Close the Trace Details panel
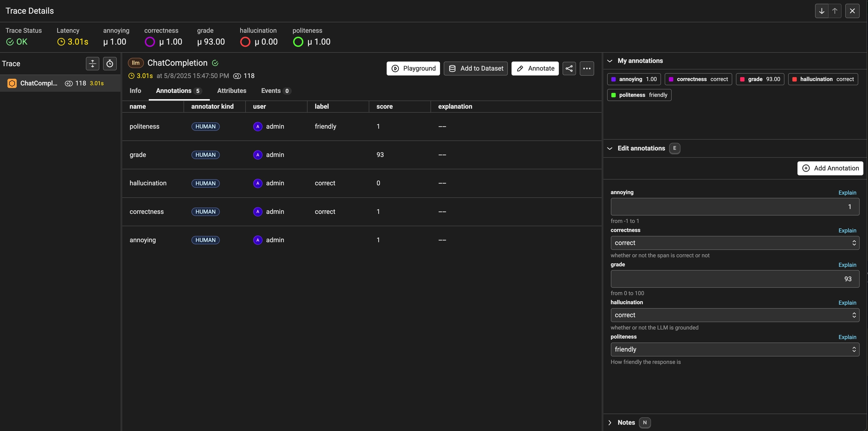This screenshot has width=868, height=431. tap(852, 11)
